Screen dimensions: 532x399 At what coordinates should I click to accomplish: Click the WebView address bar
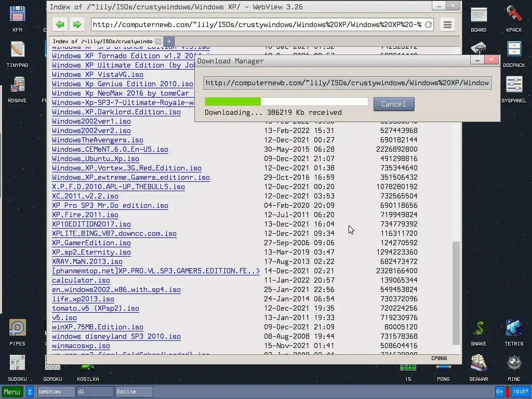[x=258, y=24]
